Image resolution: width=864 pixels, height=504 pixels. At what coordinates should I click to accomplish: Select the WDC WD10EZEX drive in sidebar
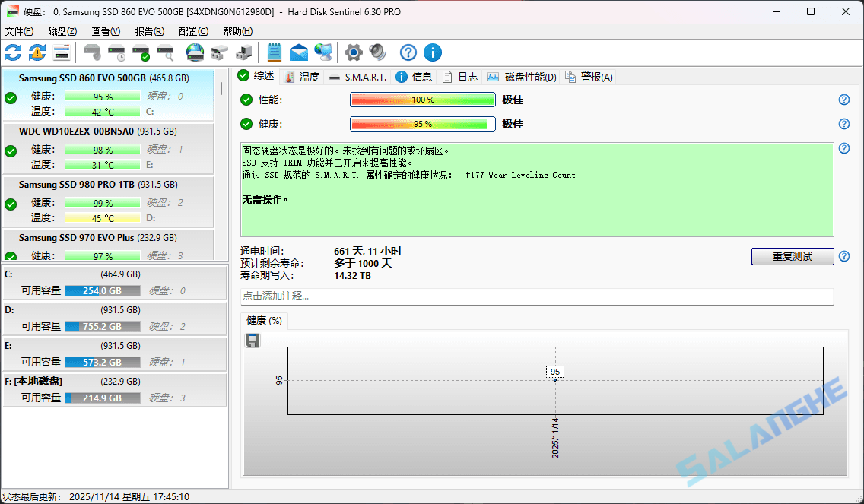click(106, 152)
